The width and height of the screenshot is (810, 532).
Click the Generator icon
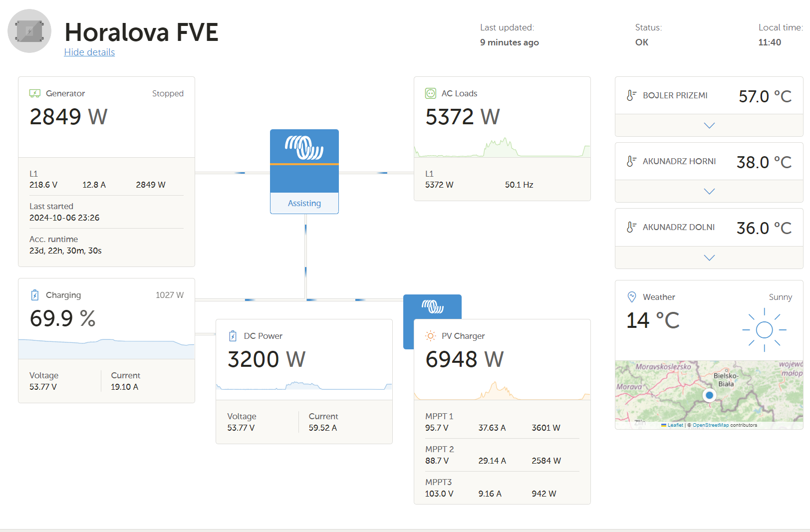pos(35,93)
